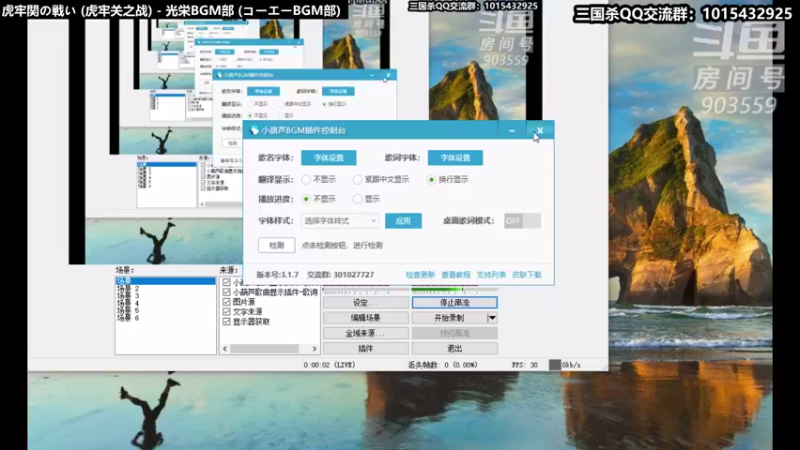Uncheck the 小葫芦歌曲显示插件-歌词 source
This screenshot has width=800, height=450.
tap(227, 292)
